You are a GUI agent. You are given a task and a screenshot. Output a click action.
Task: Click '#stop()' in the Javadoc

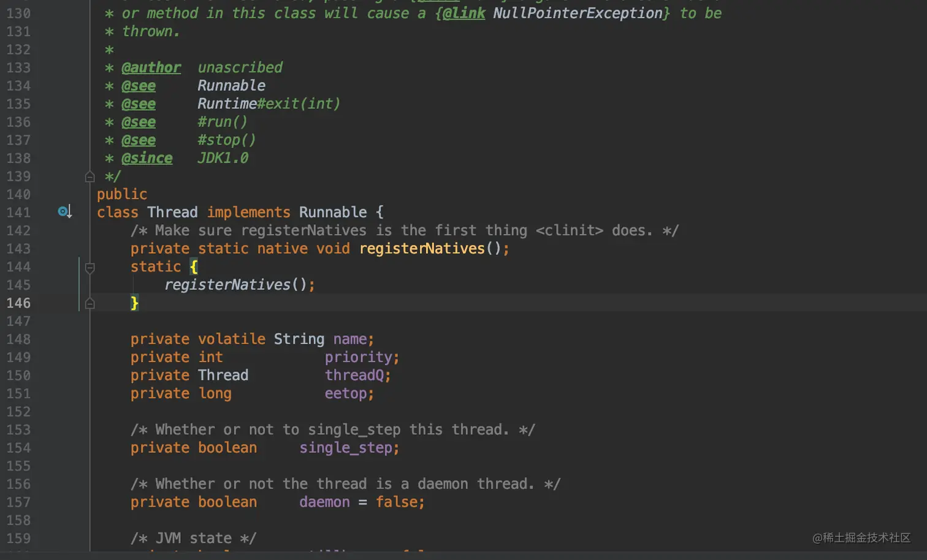click(x=227, y=140)
